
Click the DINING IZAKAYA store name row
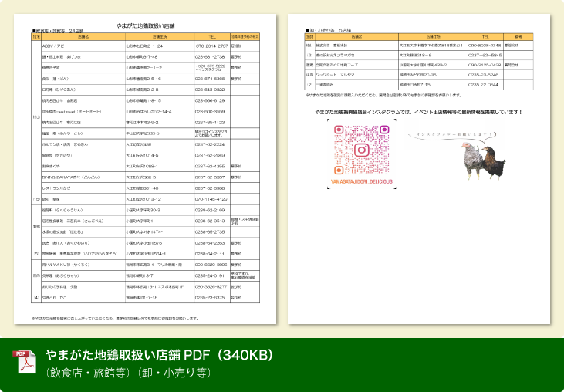83,177
